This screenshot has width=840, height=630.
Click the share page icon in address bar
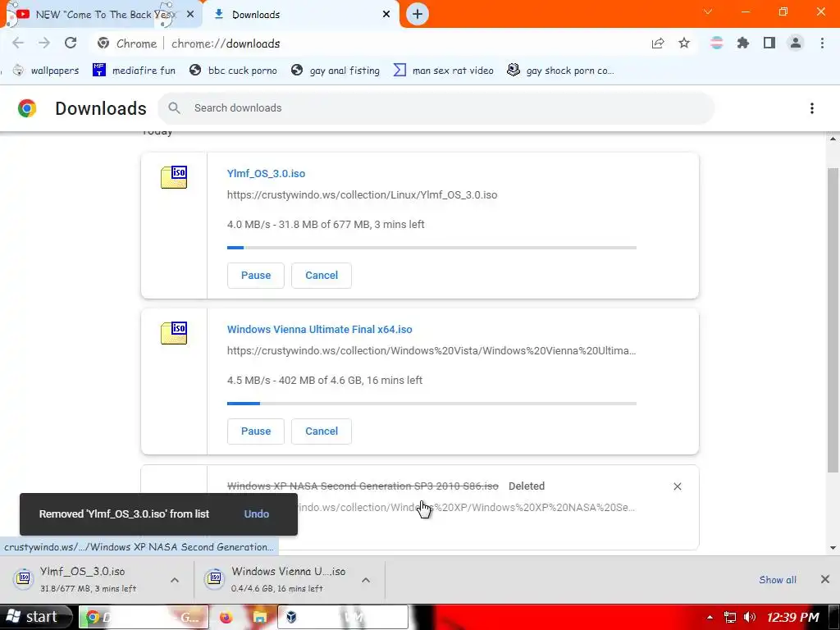pos(658,43)
